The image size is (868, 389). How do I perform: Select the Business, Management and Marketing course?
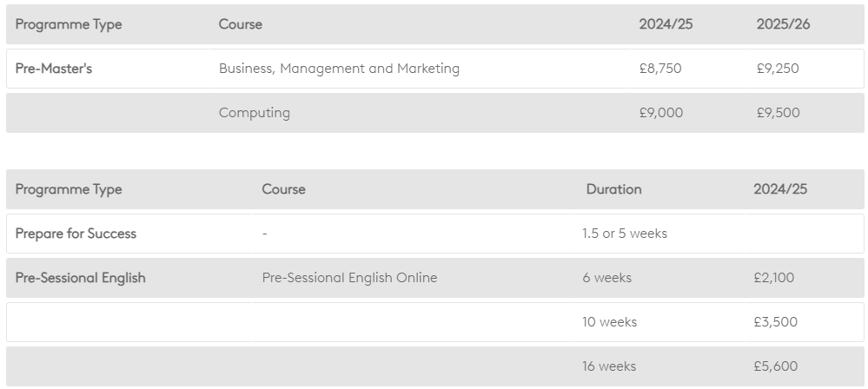[x=339, y=69]
